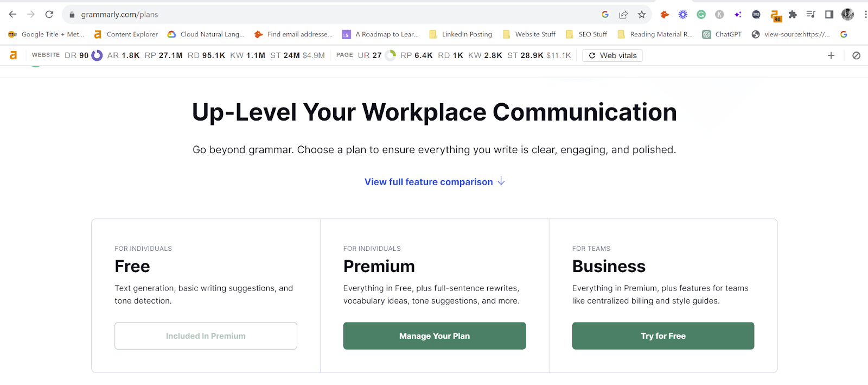This screenshot has height=385, width=868.
Task: Click the browser forward arrow
Action: click(x=31, y=15)
